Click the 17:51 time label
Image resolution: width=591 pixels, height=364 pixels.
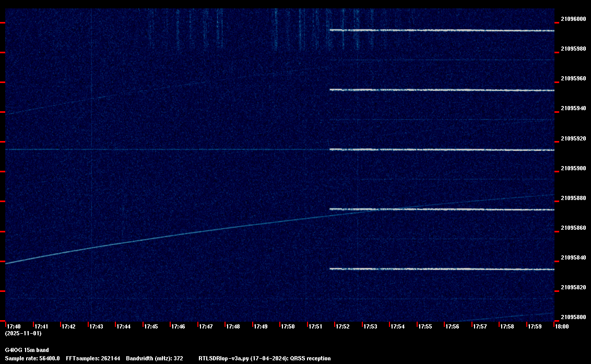(x=315, y=326)
